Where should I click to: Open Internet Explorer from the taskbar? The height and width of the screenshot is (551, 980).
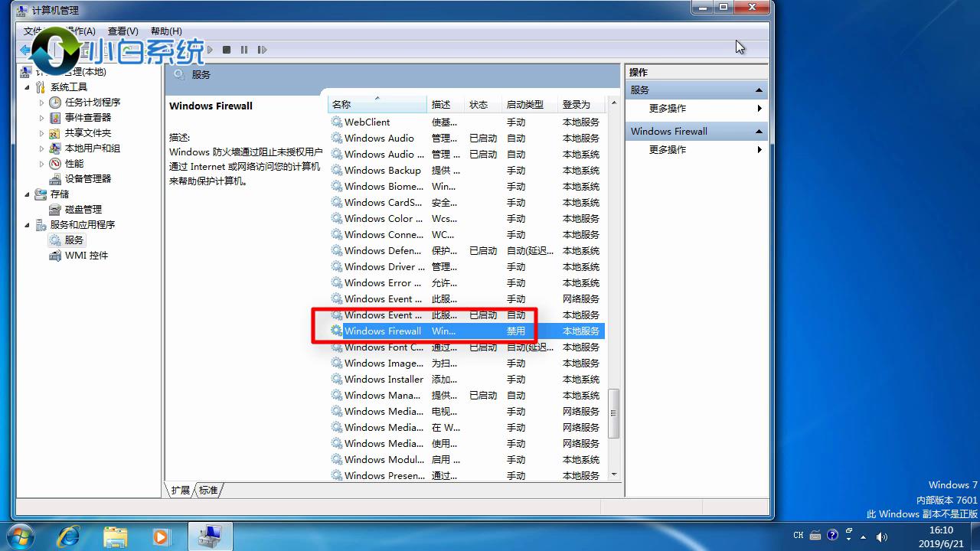68,536
